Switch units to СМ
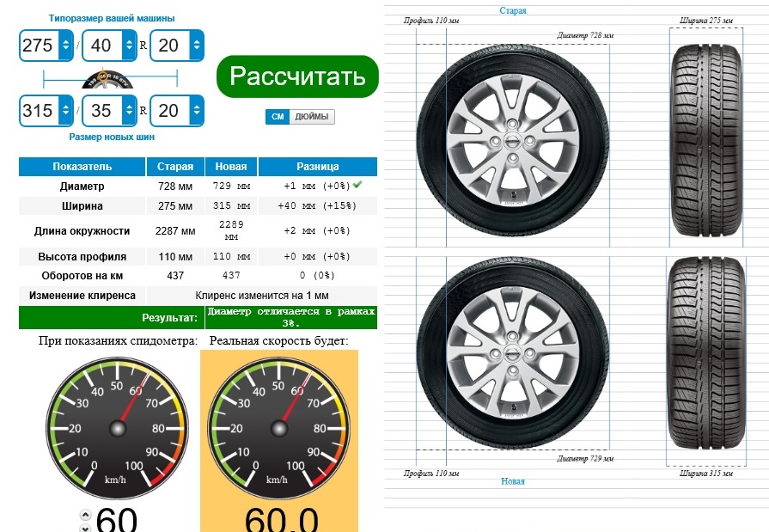Viewport: 769px width, 532px height. [278, 118]
